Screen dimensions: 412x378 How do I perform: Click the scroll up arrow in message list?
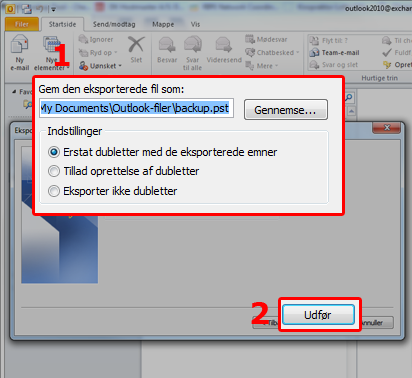352,111
